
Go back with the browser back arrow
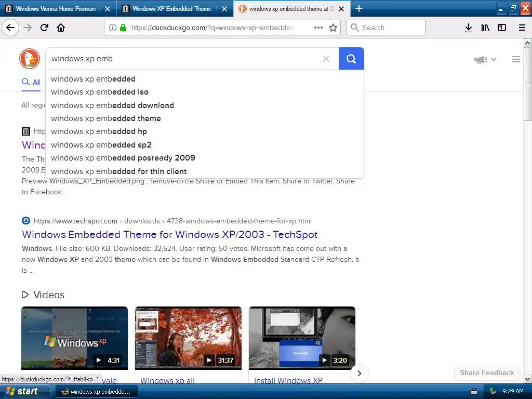[x=10, y=28]
